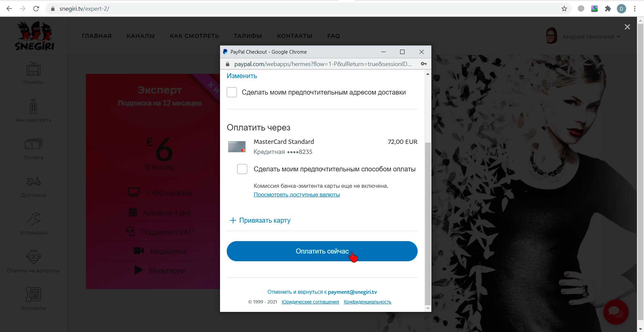Open Доставка scooter icon in sidebar
This screenshot has width=644, height=332.
tap(34, 181)
